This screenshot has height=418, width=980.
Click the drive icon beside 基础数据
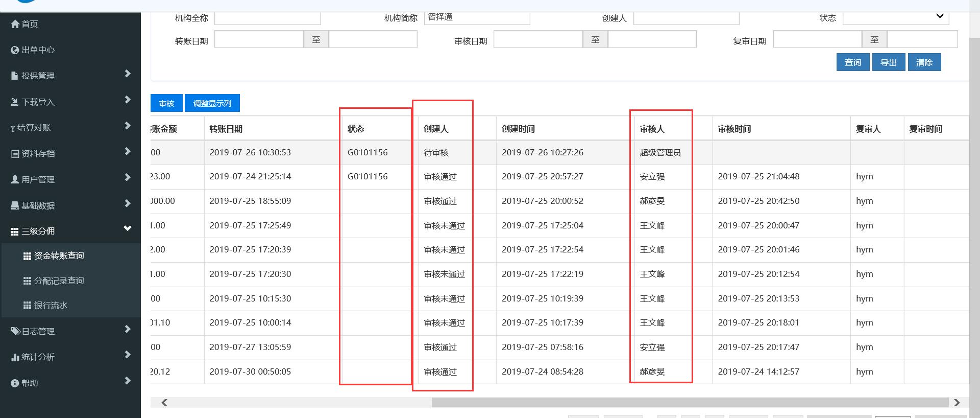[x=15, y=205]
